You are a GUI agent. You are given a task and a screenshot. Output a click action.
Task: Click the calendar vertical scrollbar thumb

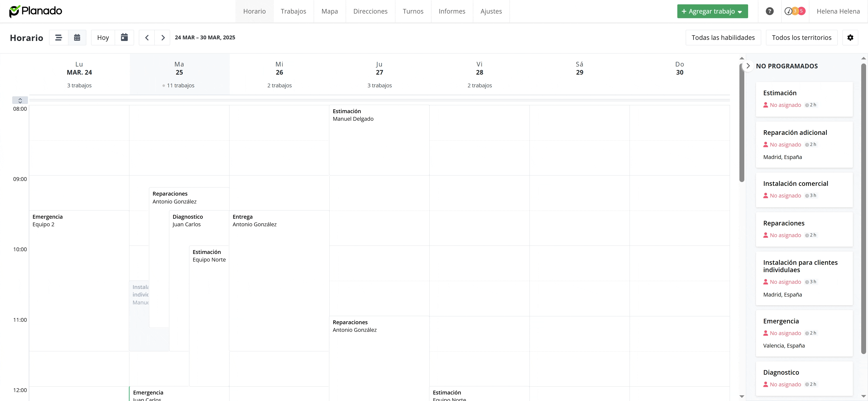(742, 123)
